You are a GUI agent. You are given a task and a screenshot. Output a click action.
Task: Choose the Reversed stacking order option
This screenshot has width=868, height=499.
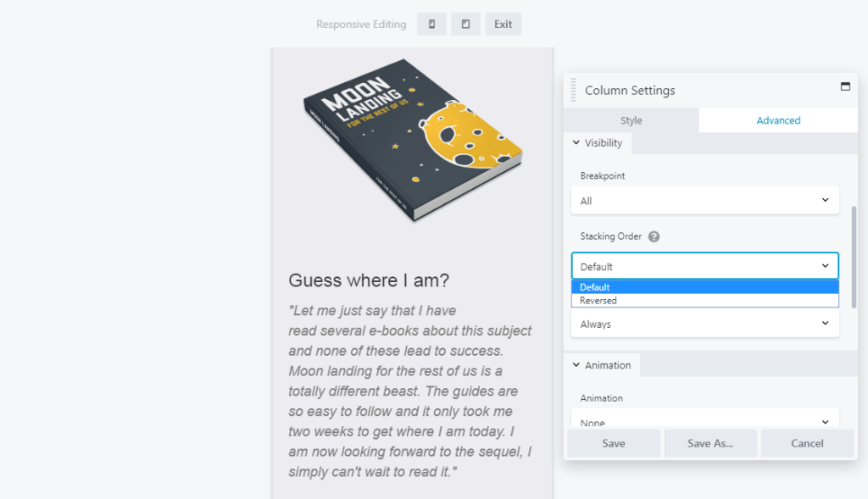704,301
